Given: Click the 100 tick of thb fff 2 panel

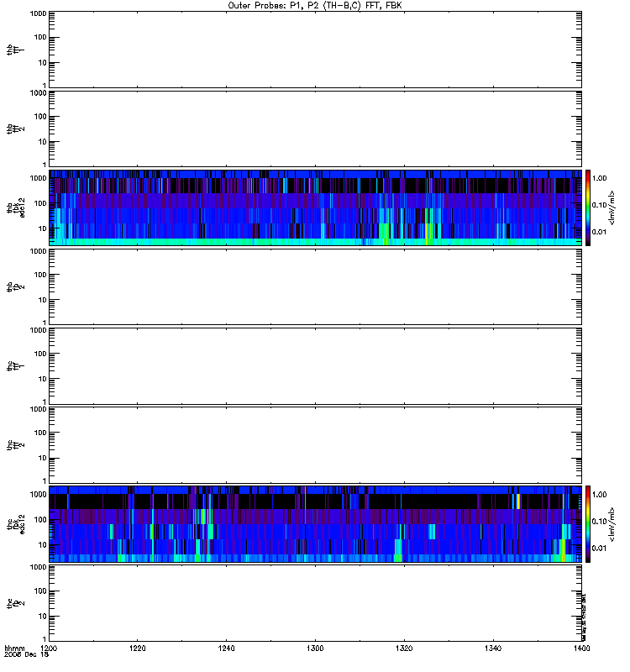Looking at the screenshot, I should click(40, 117).
